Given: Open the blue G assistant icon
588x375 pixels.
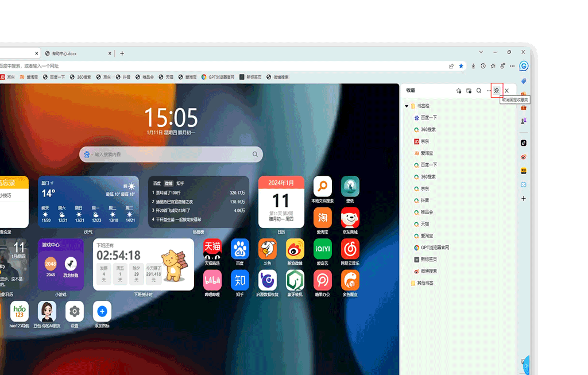Looking at the screenshot, I should [524, 66].
